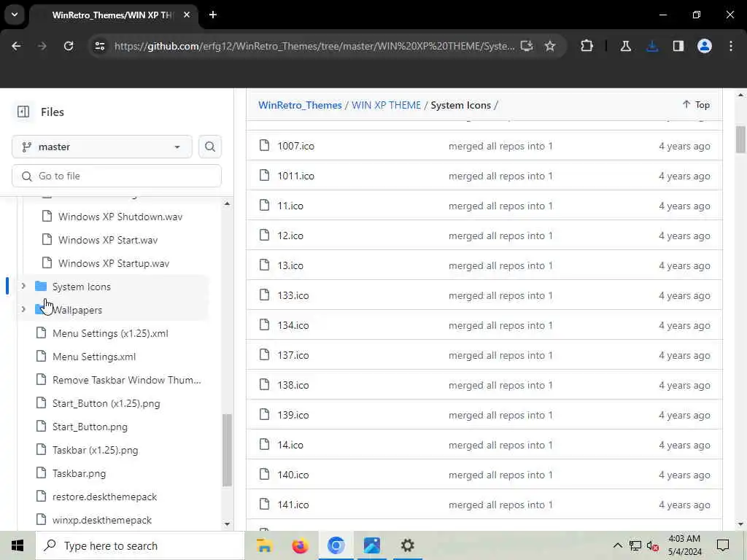
Task: Open the 1011.ico file link
Action: 296,176
